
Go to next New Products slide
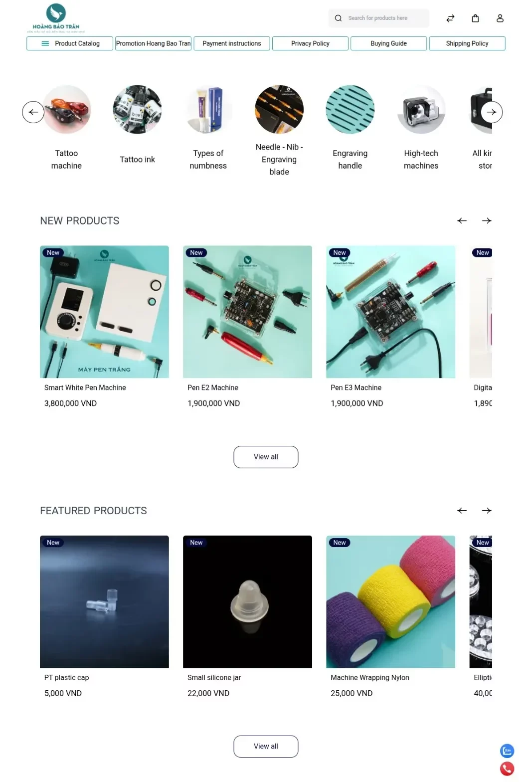pyautogui.click(x=487, y=220)
